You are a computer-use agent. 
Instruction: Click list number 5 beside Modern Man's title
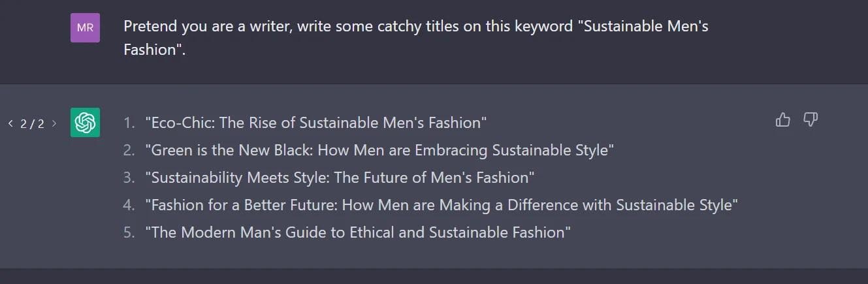pyautogui.click(x=129, y=232)
